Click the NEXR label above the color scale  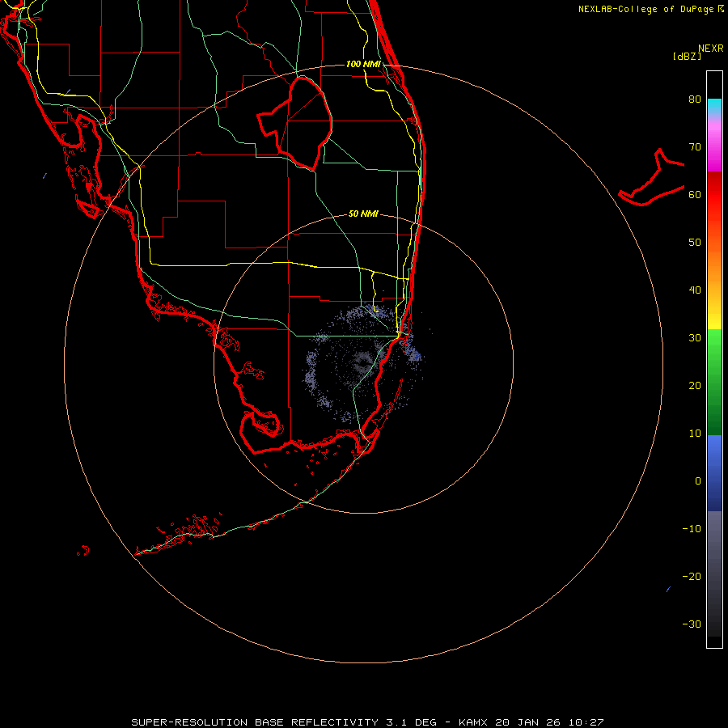(x=710, y=49)
